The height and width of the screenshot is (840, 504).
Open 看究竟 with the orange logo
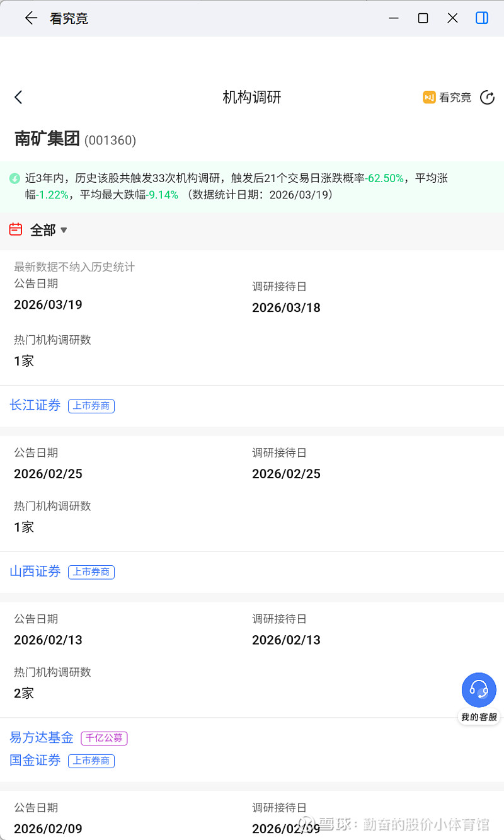tap(447, 97)
